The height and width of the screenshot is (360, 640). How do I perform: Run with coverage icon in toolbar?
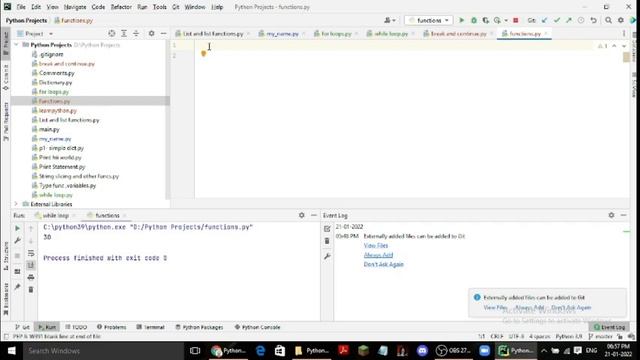485,20
